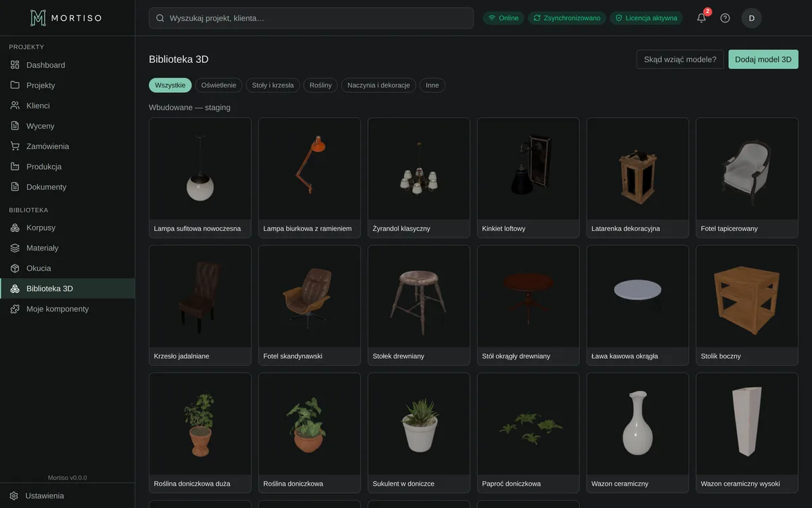Select the Stołek drewniany model

pyautogui.click(x=419, y=305)
